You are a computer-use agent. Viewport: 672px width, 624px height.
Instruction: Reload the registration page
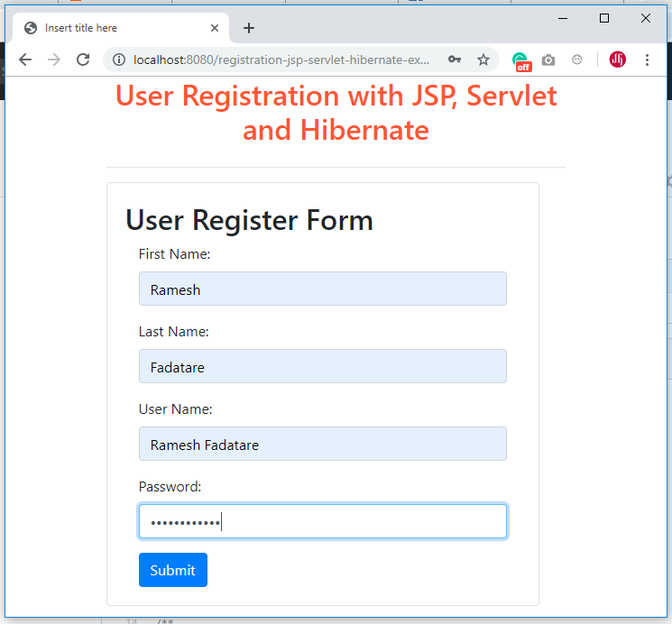[x=83, y=60]
